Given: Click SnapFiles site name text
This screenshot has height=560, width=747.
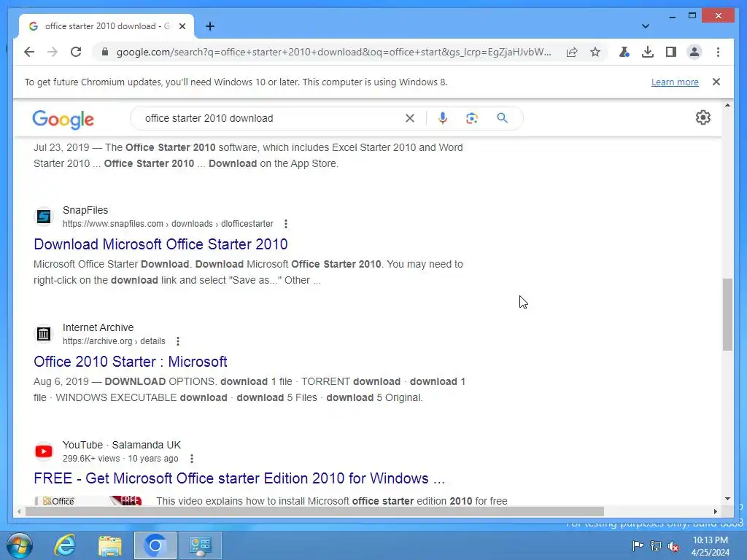Looking at the screenshot, I should pyautogui.click(x=85, y=210).
